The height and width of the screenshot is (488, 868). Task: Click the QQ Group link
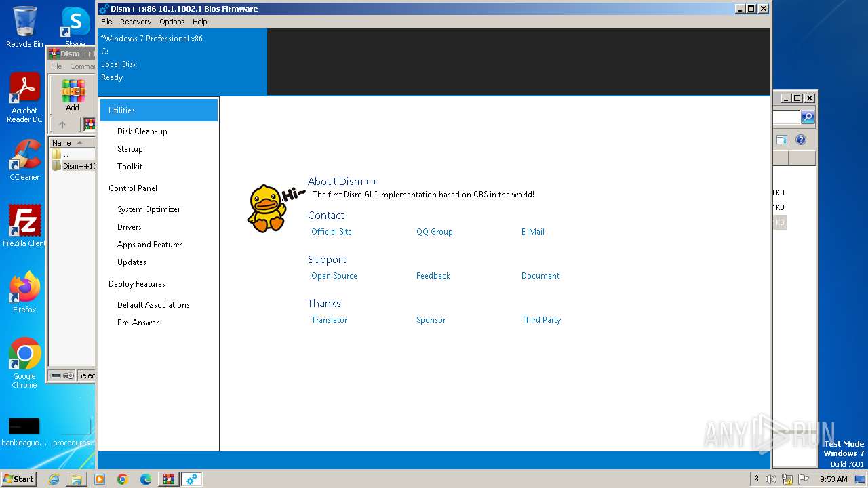coord(435,232)
